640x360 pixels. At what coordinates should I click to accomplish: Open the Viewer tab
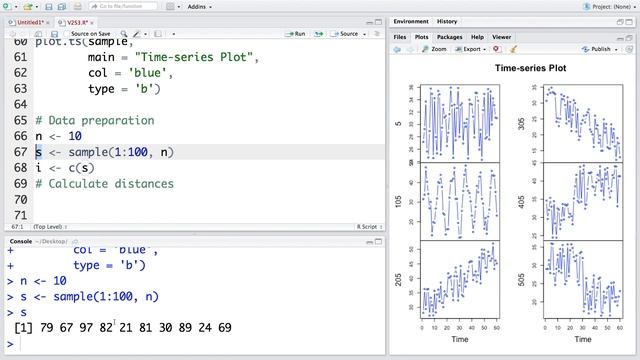coord(501,37)
